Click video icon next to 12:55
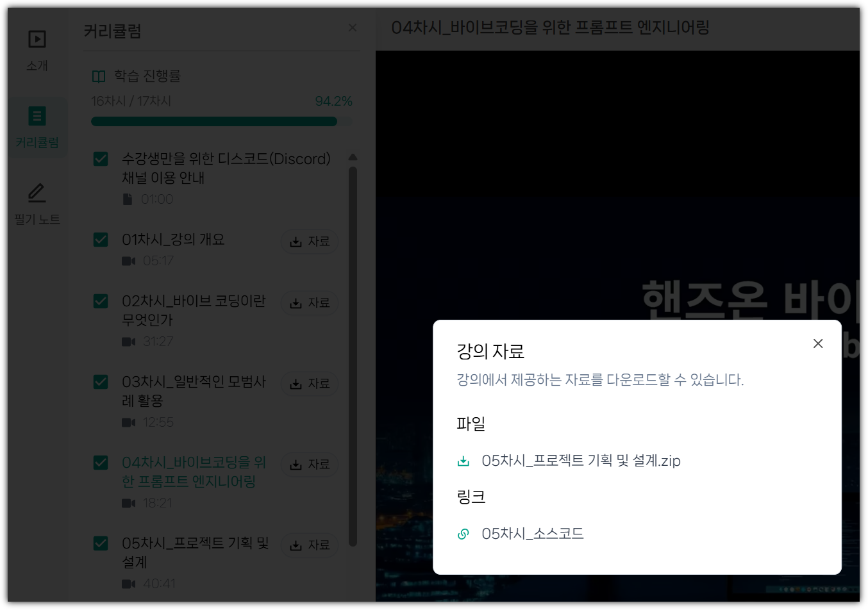Image resolution: width=868 pixels, height=610 pixels. click(x=129, y=422)
